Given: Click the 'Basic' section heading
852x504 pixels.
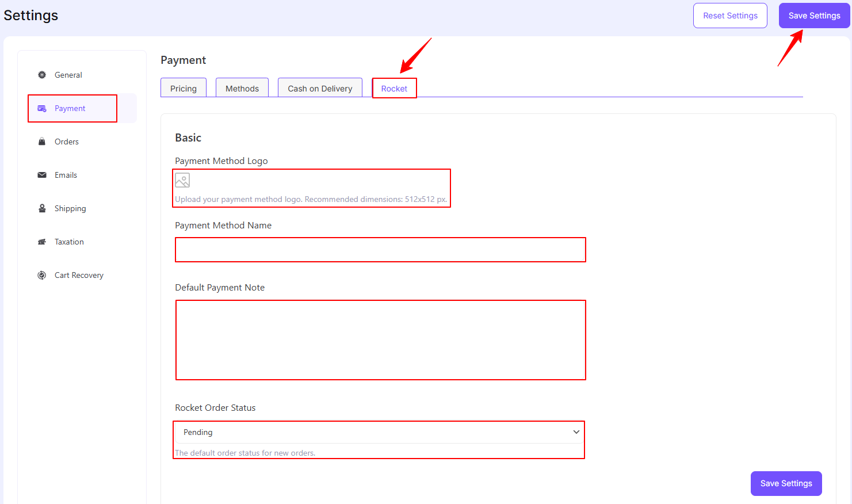Looking at the screenshot, I should click(188, 138).
